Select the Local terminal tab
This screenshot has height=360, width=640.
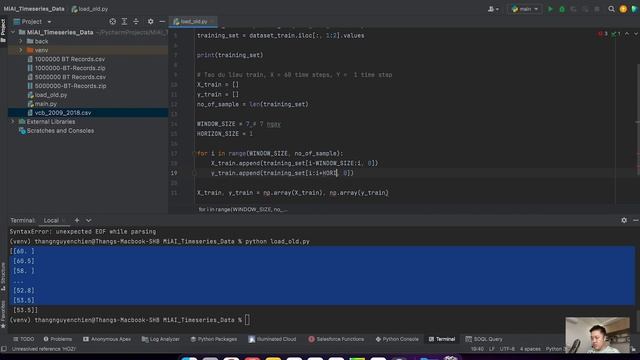point(51,220)
